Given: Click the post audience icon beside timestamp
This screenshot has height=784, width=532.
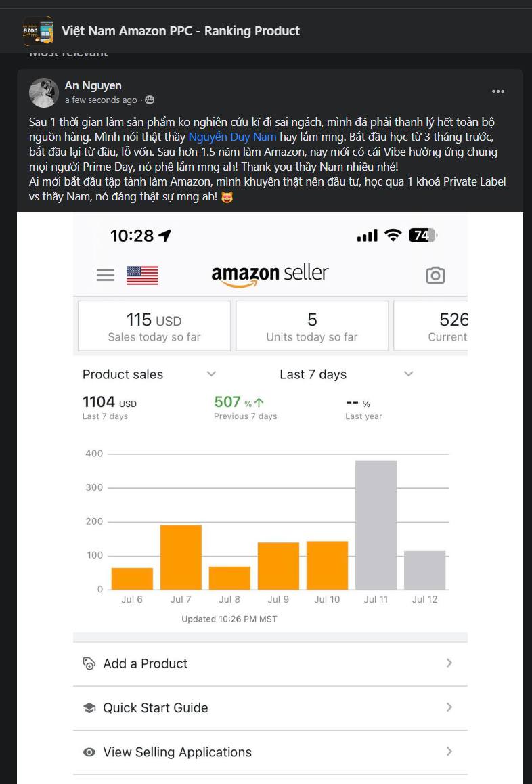Looking at the screenshot, I should (x=150, y=100).
